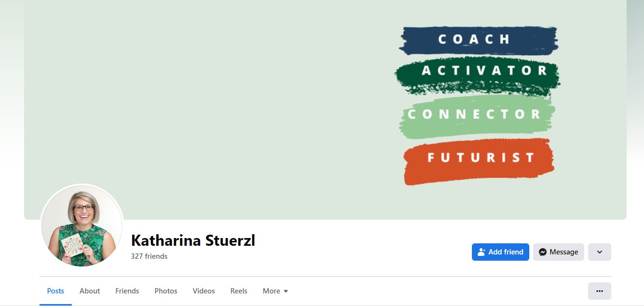Open the About tab
644x306 pixels.
point(90,291)
